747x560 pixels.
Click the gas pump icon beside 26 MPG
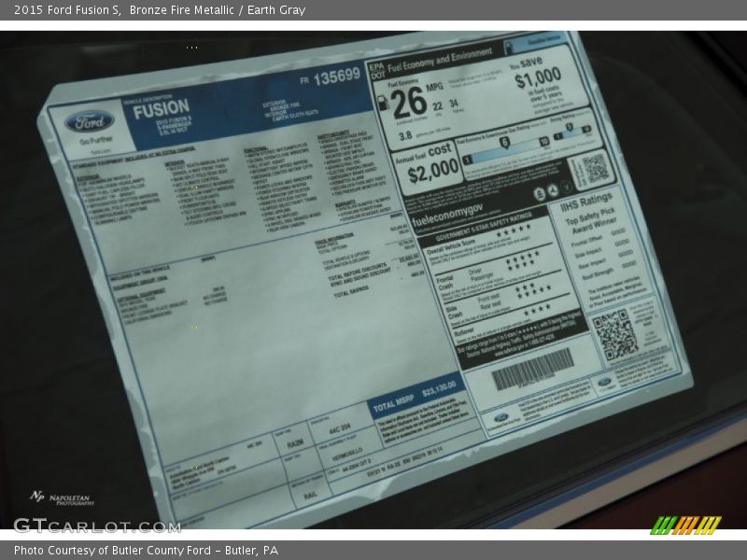click(x=383, y=103)
